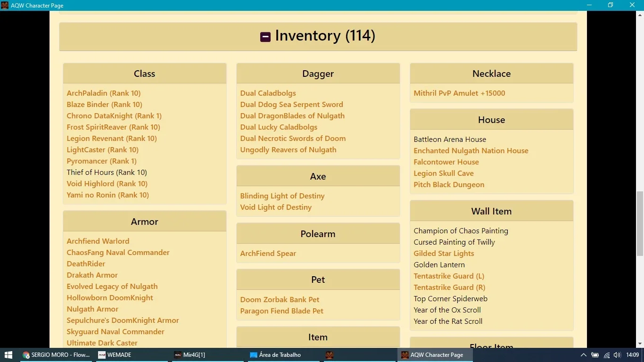This screenshot has height=362, width=644.
Task: Click Year of the Ox Scroll
Action: pyautogui.click(x=447, y=310)
